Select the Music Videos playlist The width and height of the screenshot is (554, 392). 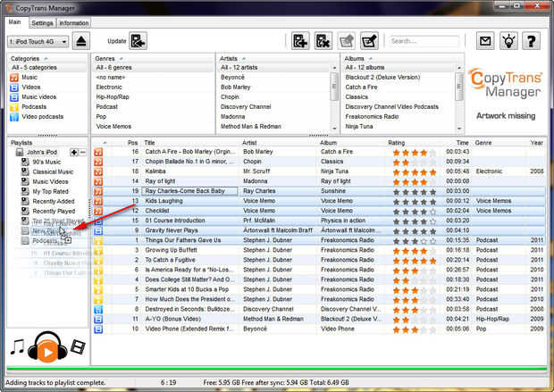click(50, 181)
